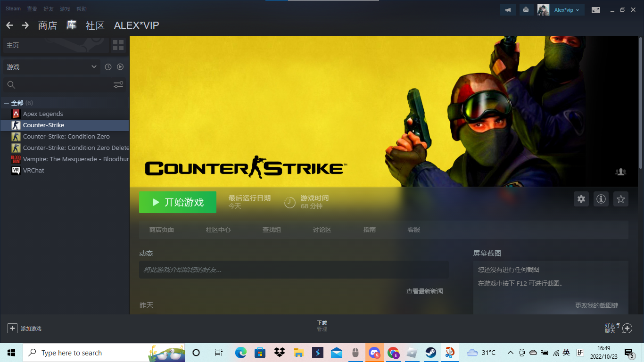Open the 商店 tab
Image resolution: width=644 pixels, height=362 pixels.
(x=48, y=25)
